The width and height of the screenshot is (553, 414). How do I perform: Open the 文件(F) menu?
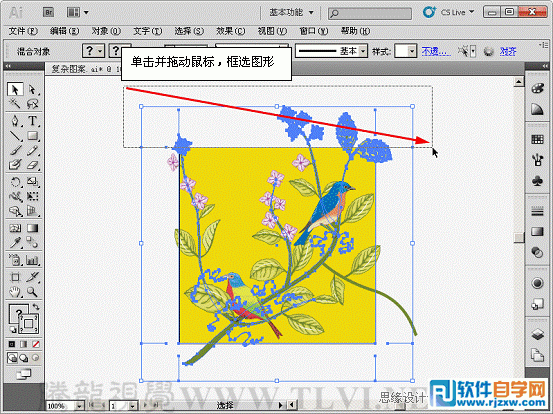coord(23,31)
